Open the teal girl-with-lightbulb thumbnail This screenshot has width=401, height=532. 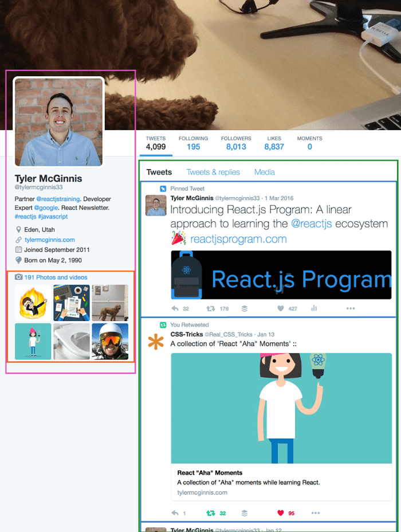33,341
